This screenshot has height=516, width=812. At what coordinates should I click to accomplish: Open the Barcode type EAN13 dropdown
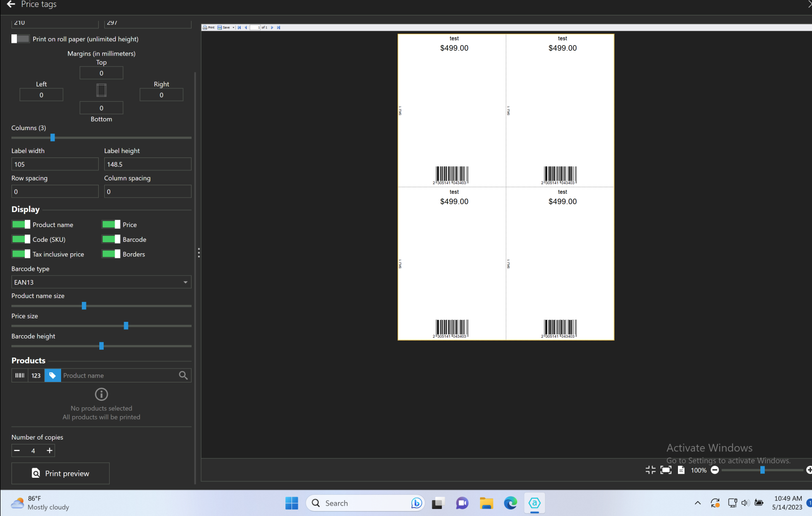pyautogui.click(x=101, y=282)
